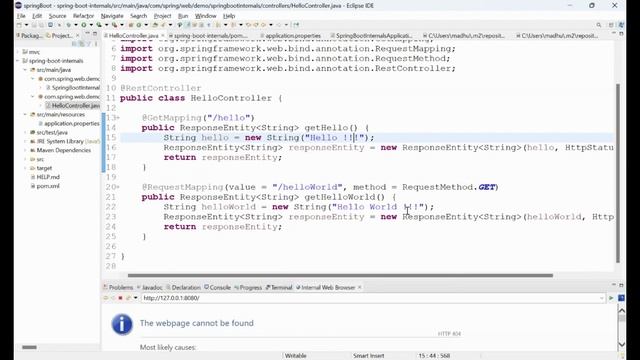Open the Window menu

tap(205, 16)
